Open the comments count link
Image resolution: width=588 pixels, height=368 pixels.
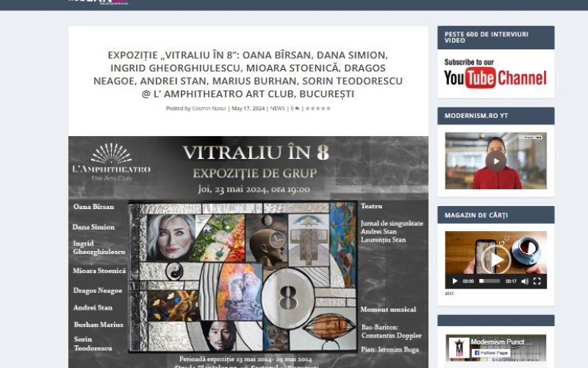point(295,108)
